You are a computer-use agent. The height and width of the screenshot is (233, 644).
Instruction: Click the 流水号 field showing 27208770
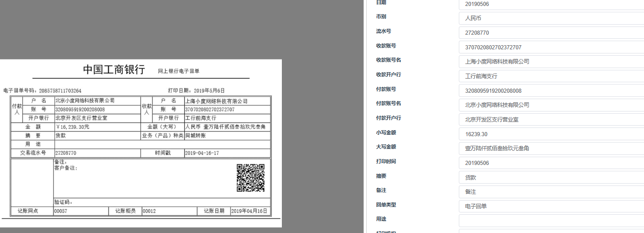pyautogui.click(x=551, y=33)
